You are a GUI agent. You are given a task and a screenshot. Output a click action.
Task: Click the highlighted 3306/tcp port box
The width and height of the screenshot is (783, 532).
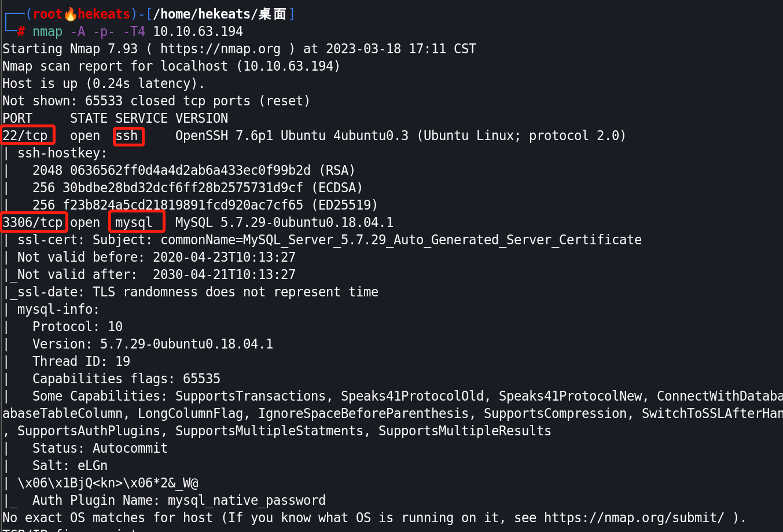34,222
